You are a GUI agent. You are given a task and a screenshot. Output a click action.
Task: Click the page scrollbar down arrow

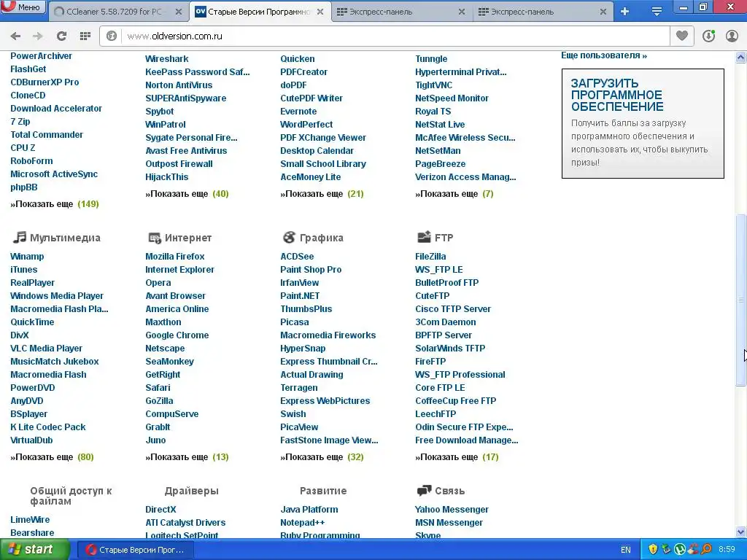click(741, 532)
